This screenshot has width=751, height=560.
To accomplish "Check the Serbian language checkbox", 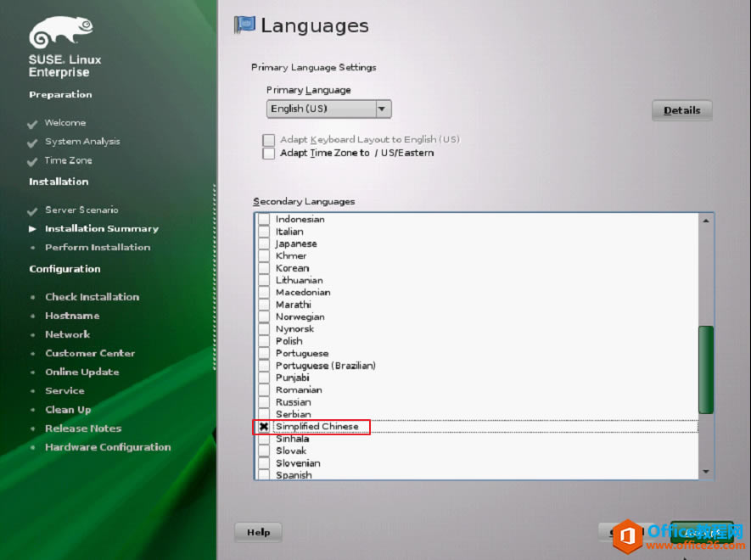I will 264,414.
